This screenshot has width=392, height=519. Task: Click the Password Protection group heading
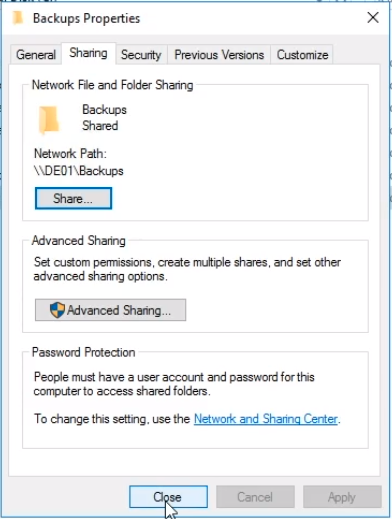(x=83, y=352)
